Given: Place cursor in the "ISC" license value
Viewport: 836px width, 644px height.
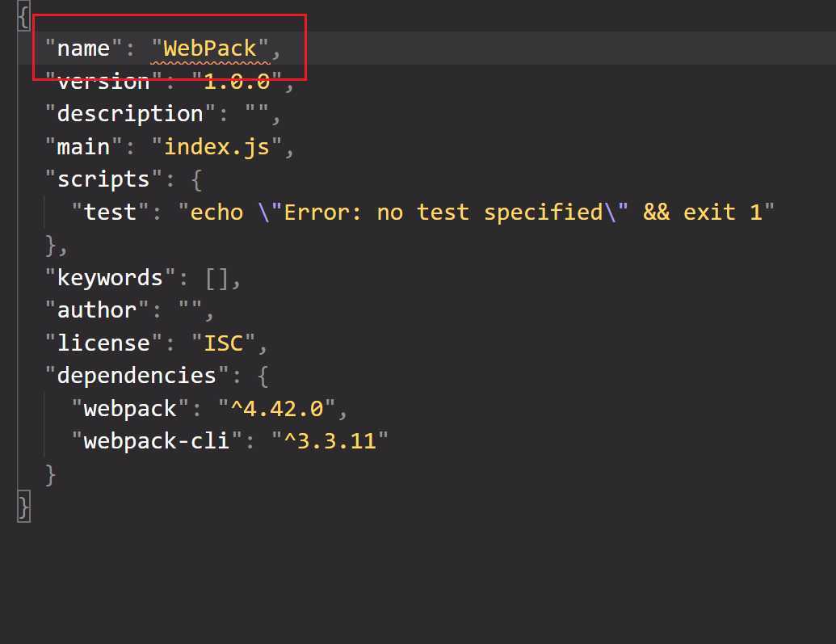Looking at the screenshot, I should click(223, 343).
